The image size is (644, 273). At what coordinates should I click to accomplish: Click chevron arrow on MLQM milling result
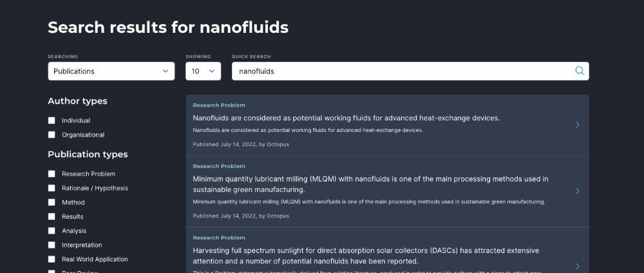click(578, 191)
